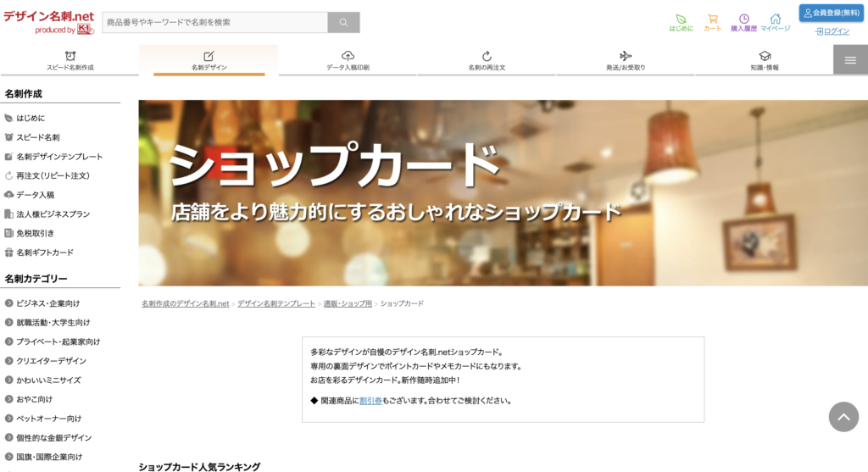Viewport: 868px width, 472px height.
Task: Click the document icon beside 免税取引き
Action: [x=8, y=233]
